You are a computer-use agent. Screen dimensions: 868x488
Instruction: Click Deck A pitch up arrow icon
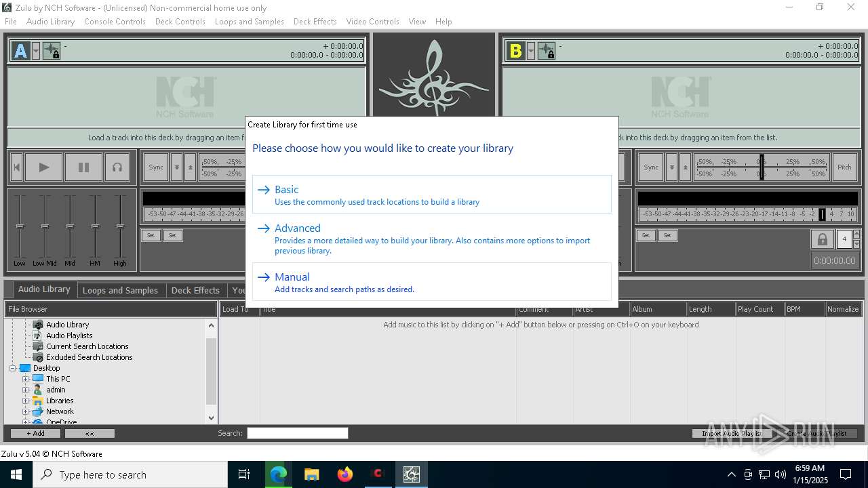point(190,167)
